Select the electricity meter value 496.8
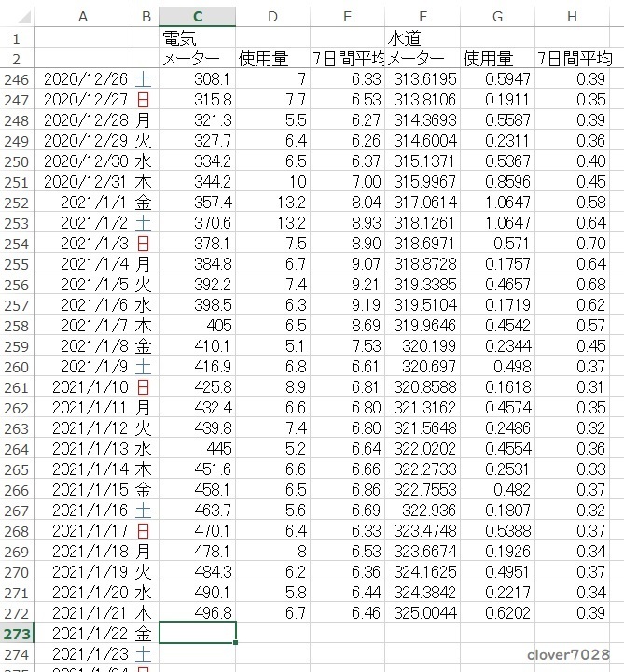 tap(197, 612)
